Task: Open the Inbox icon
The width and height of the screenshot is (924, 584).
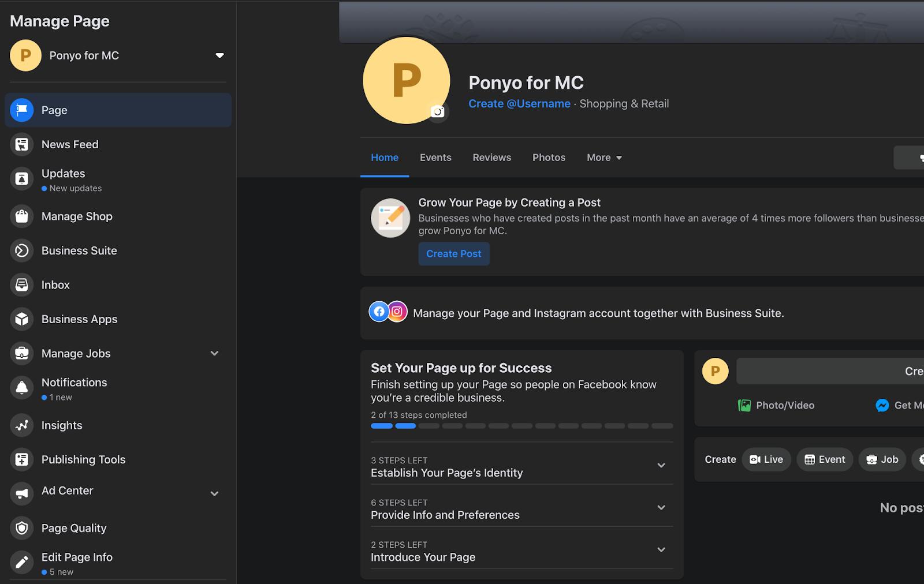Action: tap(22, 284)
